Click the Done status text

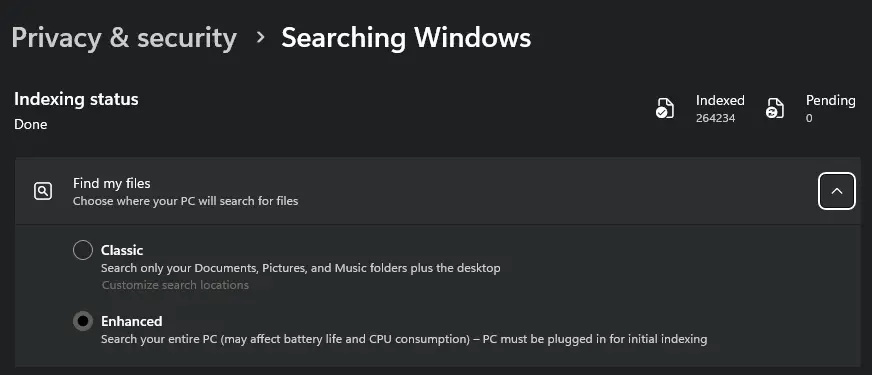pyautogui.click(x=31, y=124)
